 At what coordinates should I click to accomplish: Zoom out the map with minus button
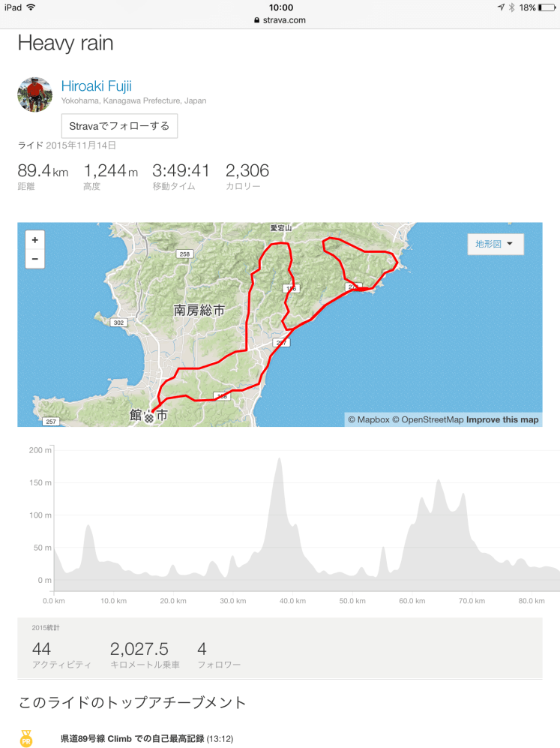pos(35,260)
